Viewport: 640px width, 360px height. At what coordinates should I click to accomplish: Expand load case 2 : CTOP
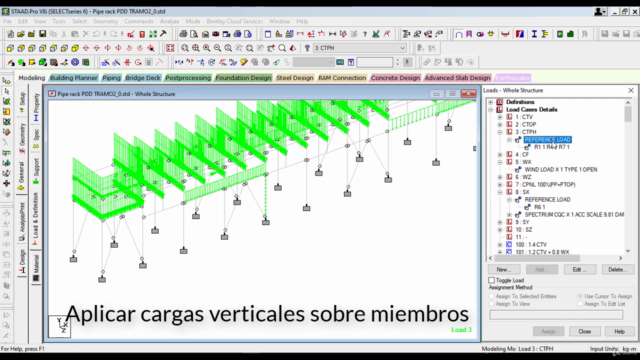pos(500,124)
